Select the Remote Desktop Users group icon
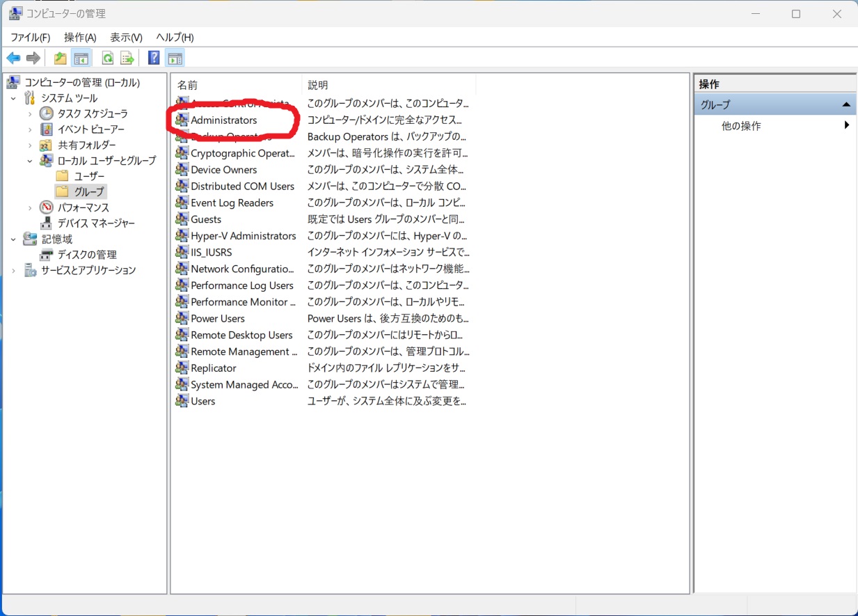This screenshot has width=858, height=616. click(182, 335)
